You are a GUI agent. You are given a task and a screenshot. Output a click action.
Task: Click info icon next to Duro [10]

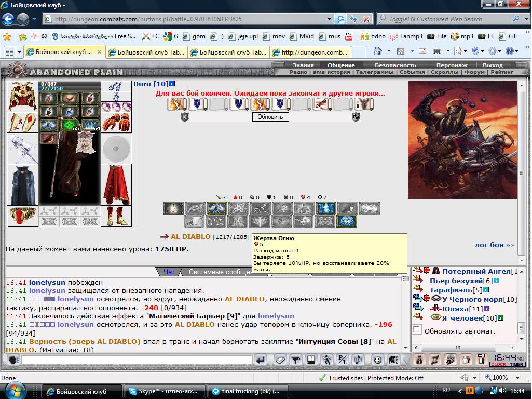pos(172,84)
